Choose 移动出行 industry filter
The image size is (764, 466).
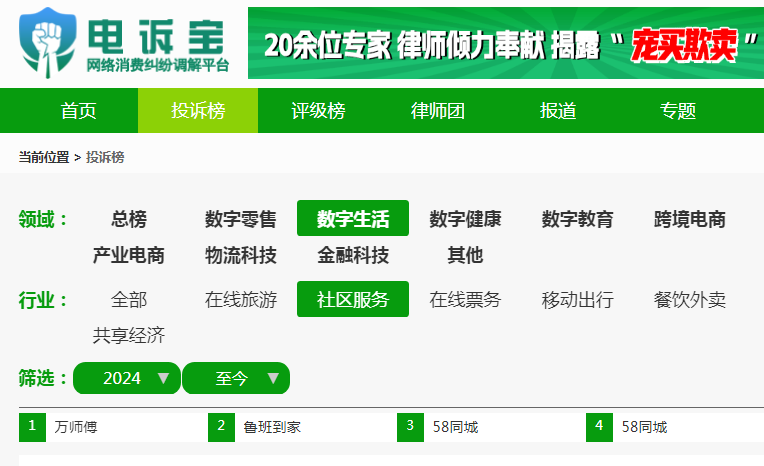pos(577,299)
